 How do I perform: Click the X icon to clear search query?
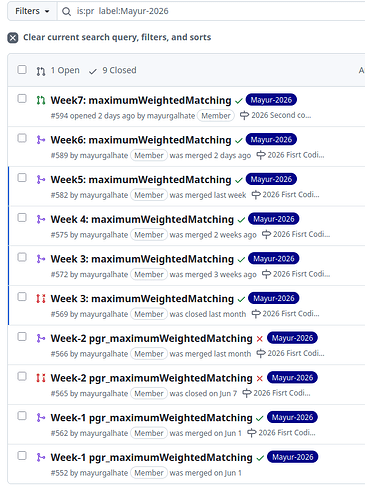pyautogui.click(x=13, y=38)
